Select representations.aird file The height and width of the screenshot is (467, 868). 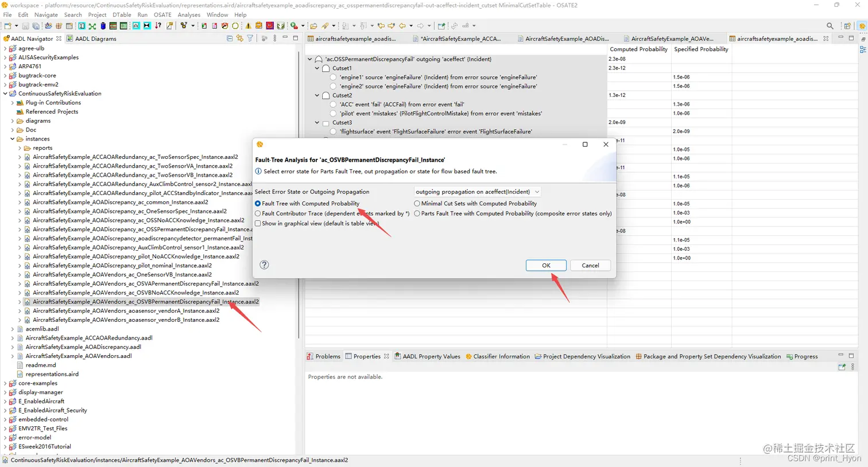52,374
